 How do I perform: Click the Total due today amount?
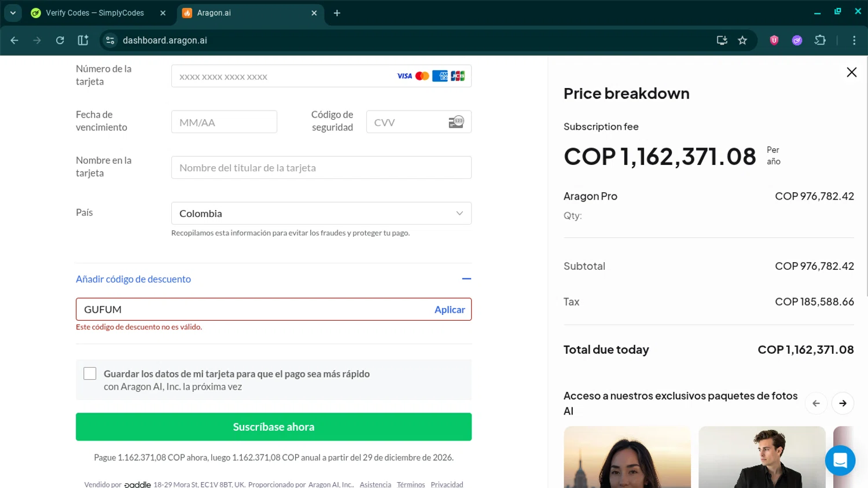806,350
